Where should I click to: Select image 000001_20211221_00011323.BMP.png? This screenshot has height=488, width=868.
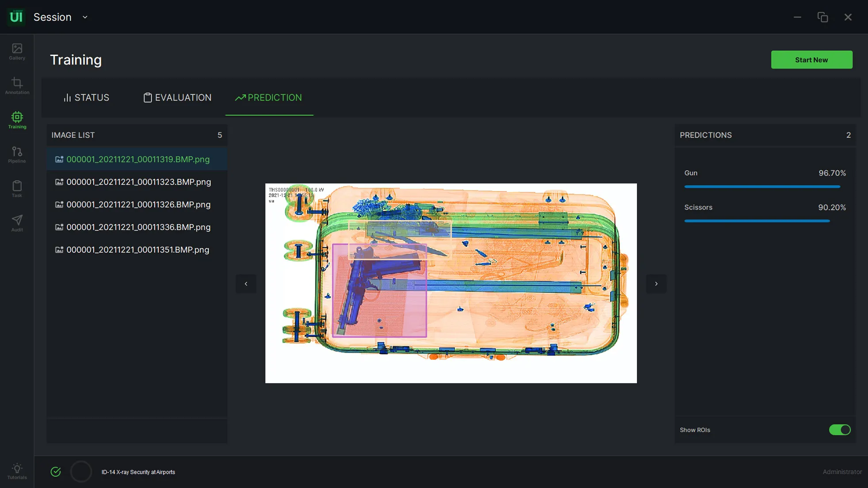coord(137,182)
